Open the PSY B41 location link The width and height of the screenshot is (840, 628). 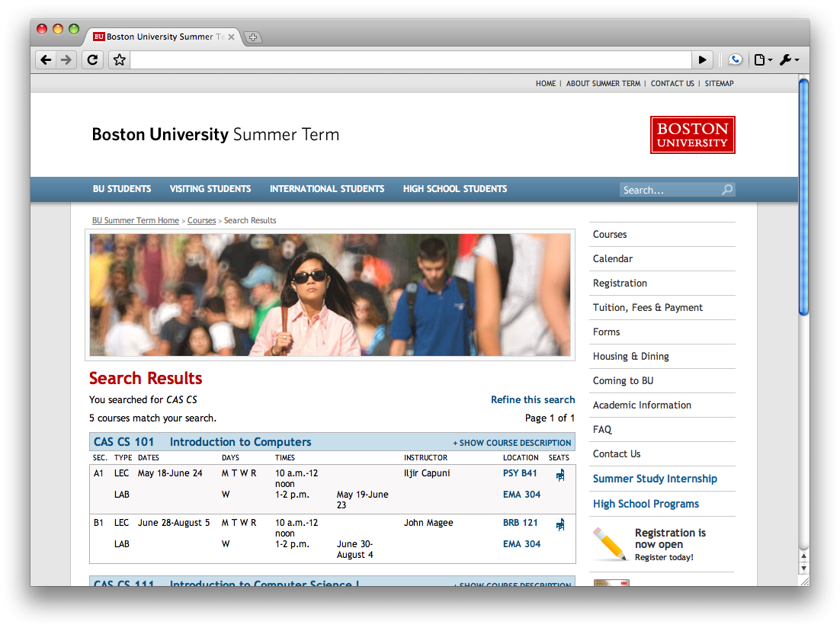click(520, 473)
